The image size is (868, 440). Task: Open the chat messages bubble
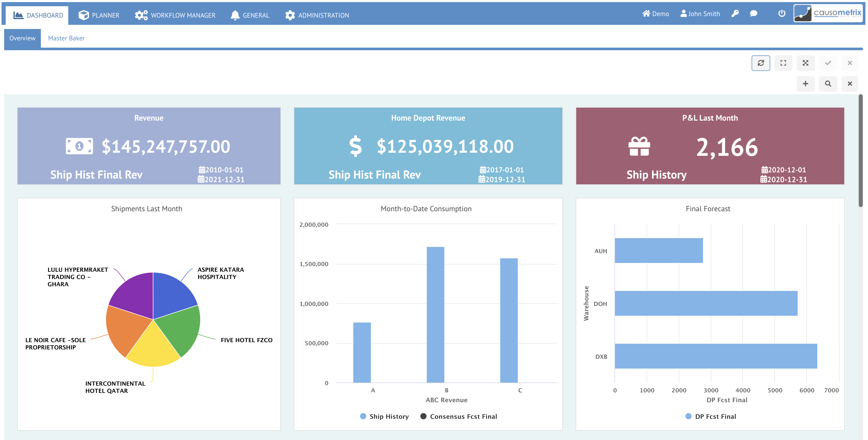coord(754,14)
